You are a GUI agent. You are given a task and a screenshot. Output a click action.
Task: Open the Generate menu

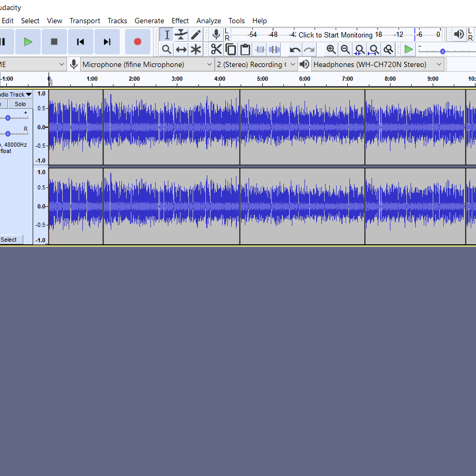[149, 21]
